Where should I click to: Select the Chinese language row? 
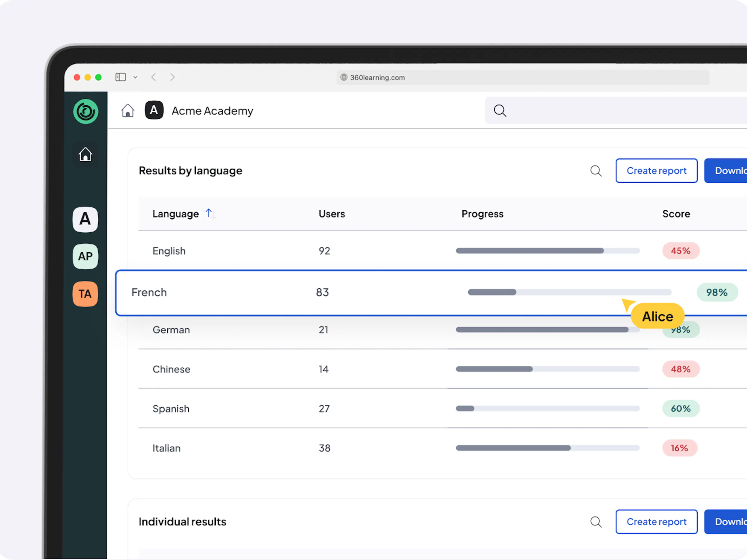(x=443, y=369)
